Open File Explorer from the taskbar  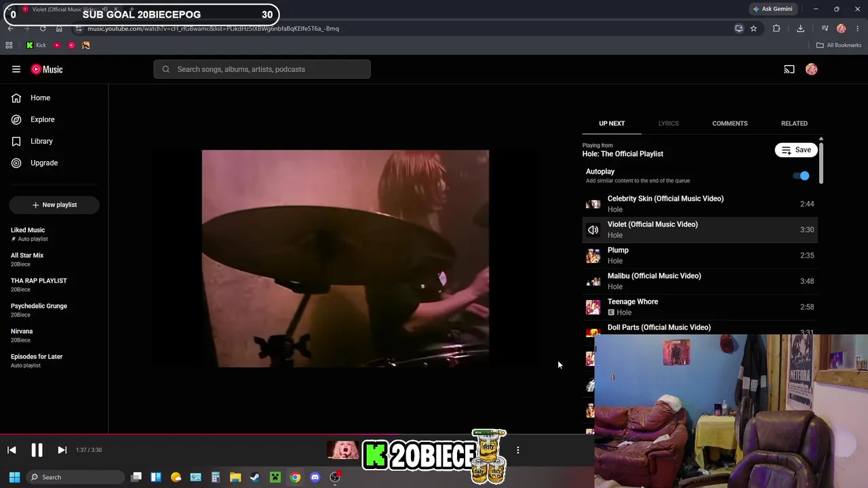click(235, 477)
